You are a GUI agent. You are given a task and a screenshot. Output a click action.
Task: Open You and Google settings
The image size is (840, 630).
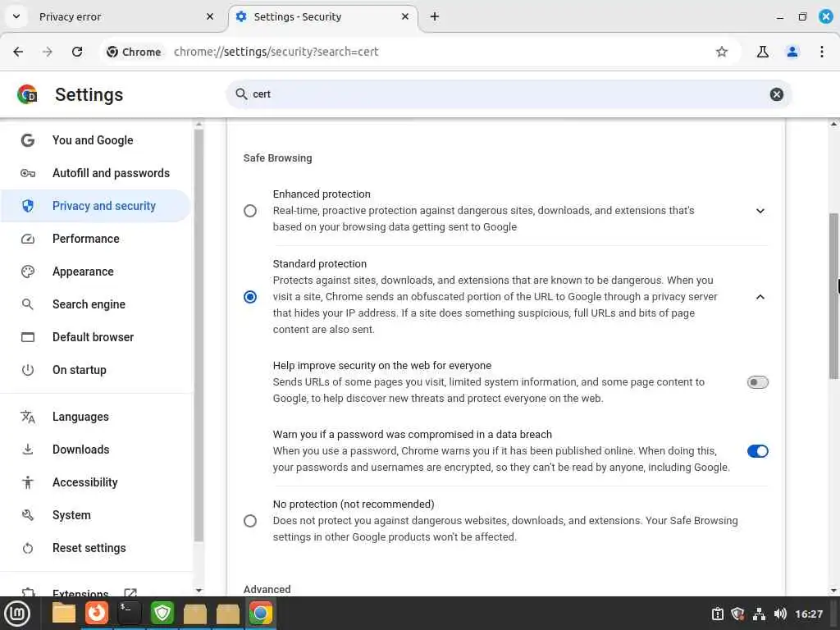pos(95,140)
